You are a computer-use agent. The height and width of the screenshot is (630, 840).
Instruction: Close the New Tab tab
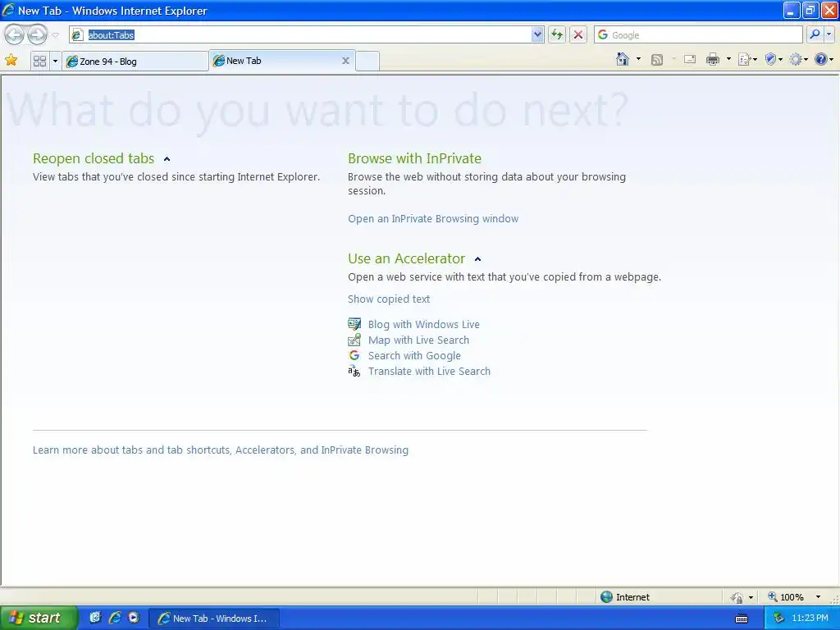click(345, 61)
